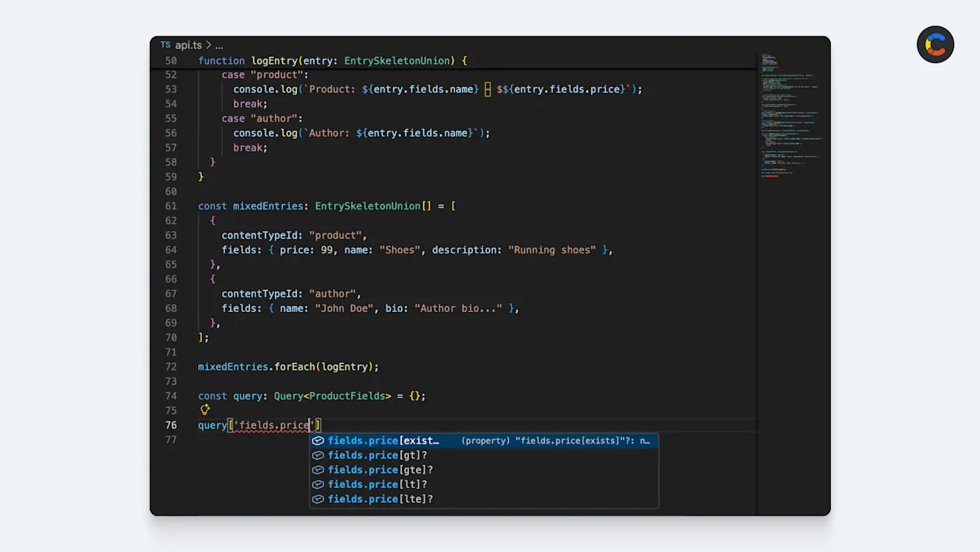980x552 pixels.
Task: Expand the ellipsis in the breadcrumb path
Action: (x=218, y=45)
